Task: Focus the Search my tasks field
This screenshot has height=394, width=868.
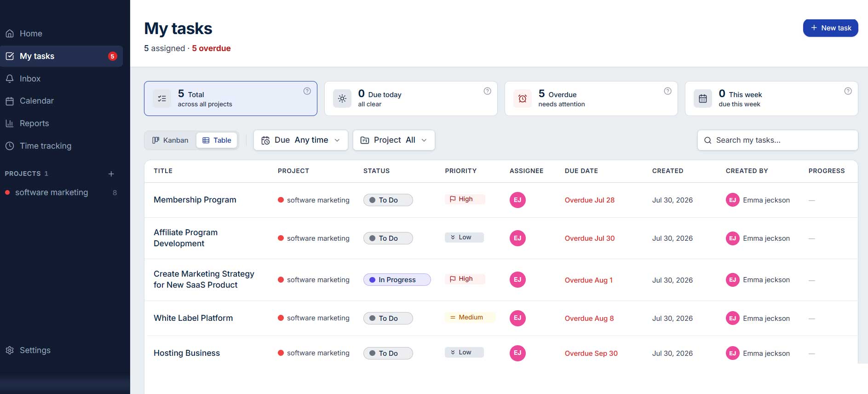Action: pos(777,140)
